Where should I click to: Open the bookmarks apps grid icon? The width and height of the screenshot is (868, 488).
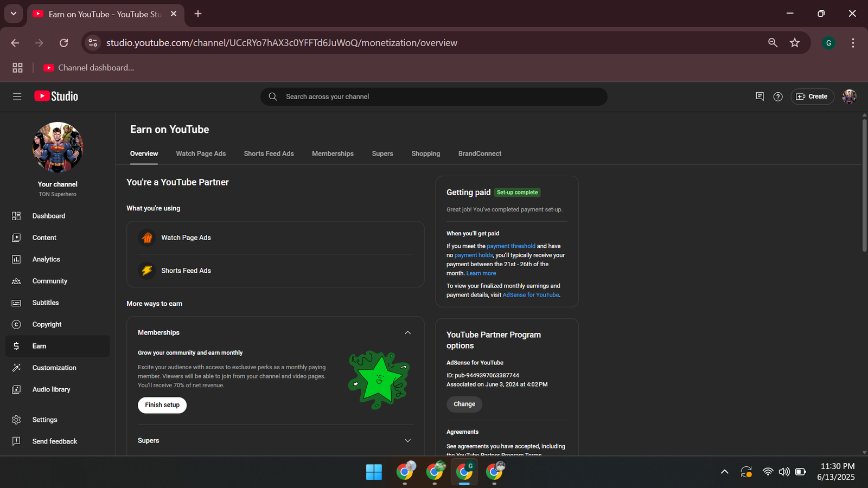pos(17,68)
